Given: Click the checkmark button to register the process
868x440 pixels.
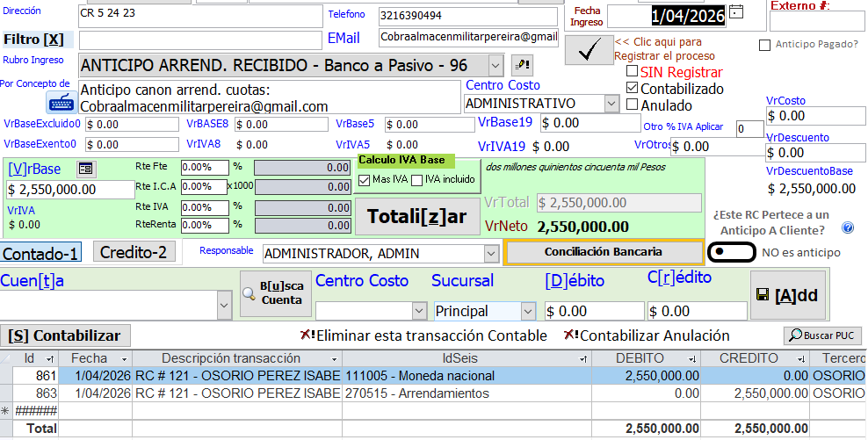Looking at the screenshot, I should [590, 50].
